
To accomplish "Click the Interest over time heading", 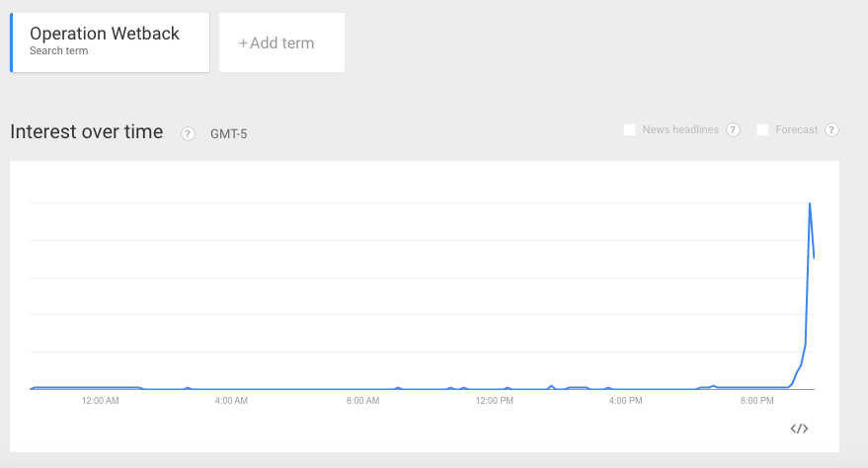I will tap(86, 132).
